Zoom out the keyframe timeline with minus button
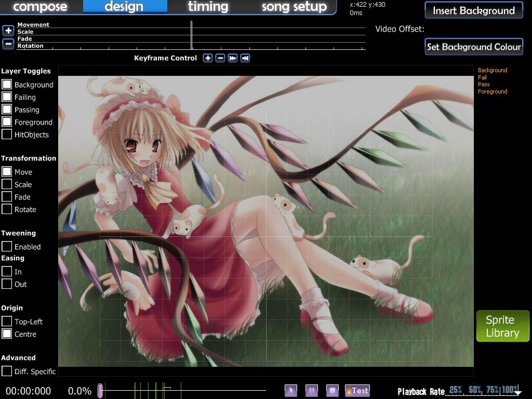Screen dimensions: 532x399 (8, 44)
